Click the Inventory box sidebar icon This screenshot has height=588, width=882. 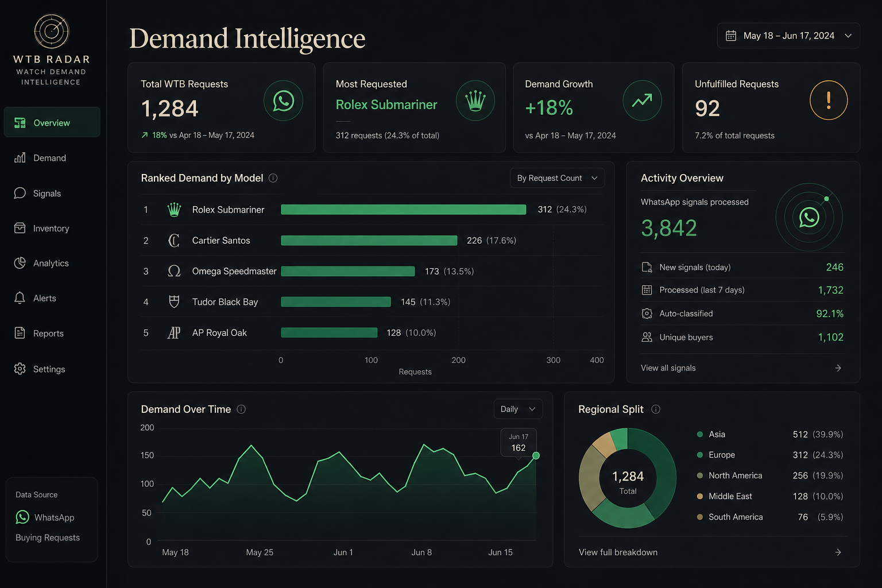20,228
